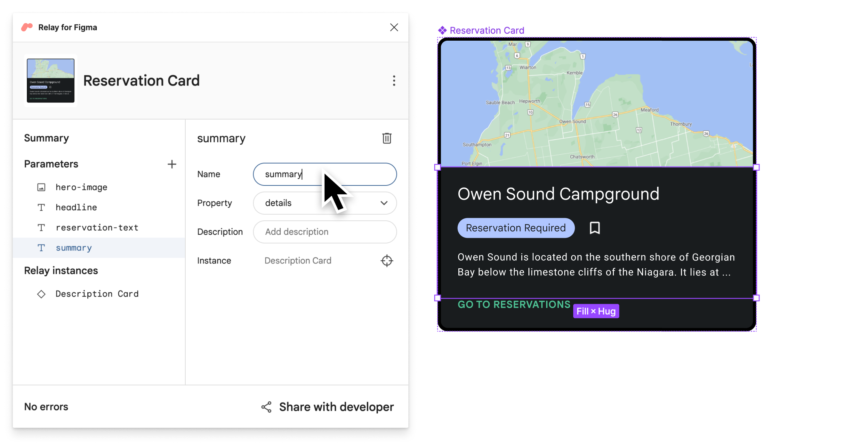The height and width of the screenshot is (447, 868).
Task: Click the Name input field for summary
Action: pos(325,174)
